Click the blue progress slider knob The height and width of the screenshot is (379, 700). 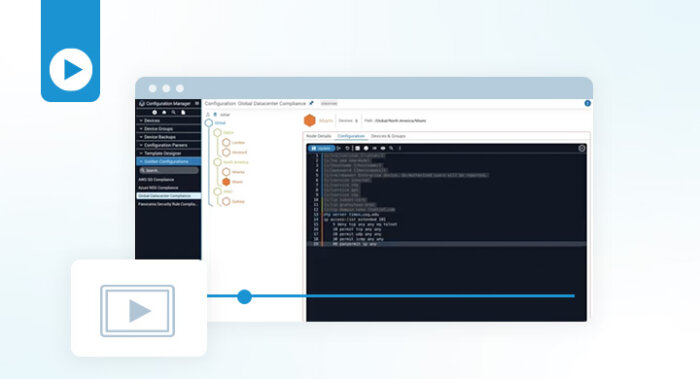(x=244, y=296)
